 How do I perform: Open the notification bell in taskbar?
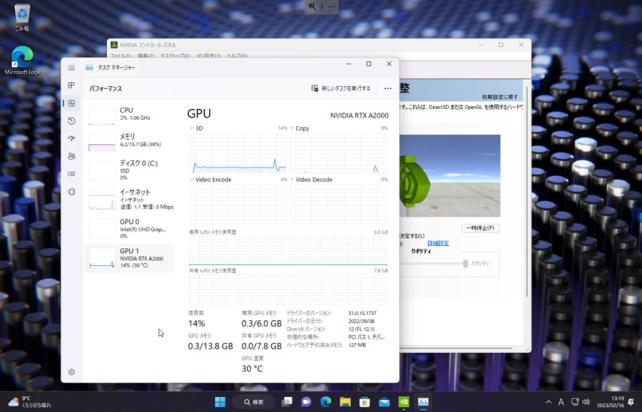631,402
